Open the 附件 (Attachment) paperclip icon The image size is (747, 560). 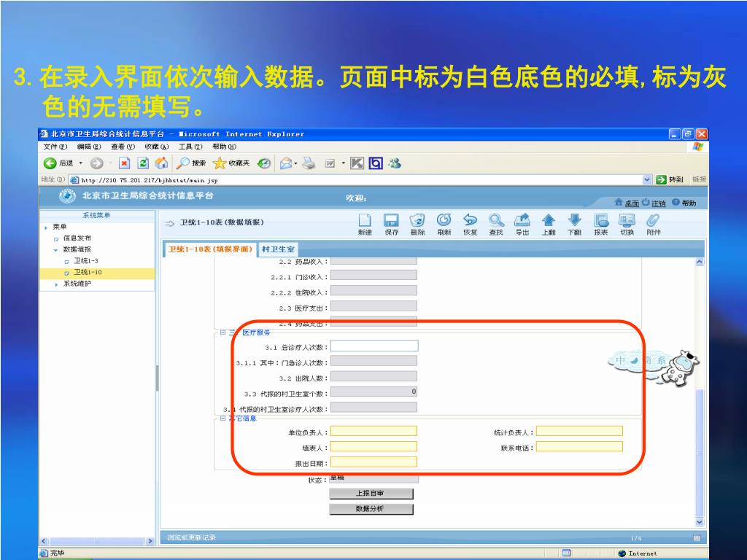coord(653,225)
